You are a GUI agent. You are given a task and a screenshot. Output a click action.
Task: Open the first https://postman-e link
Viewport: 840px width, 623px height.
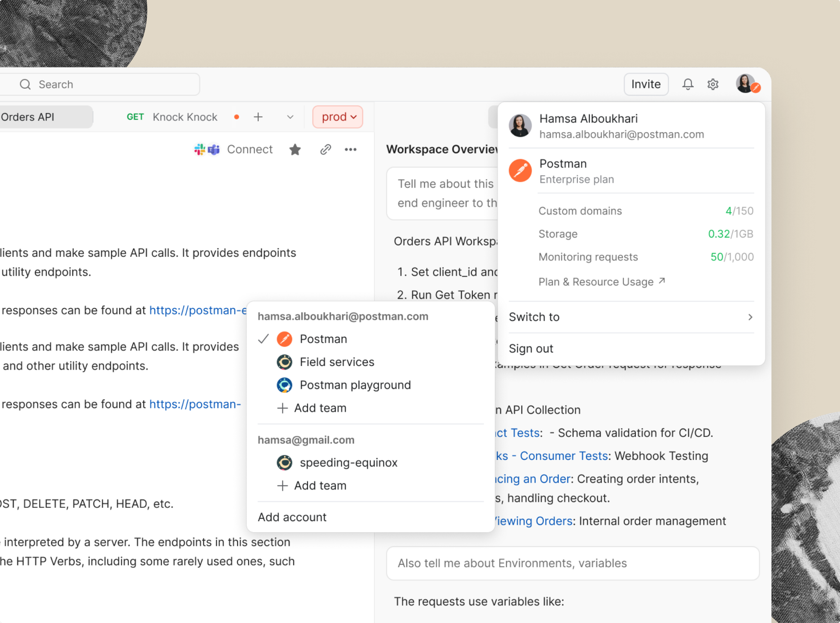click(x=198, y=310)
